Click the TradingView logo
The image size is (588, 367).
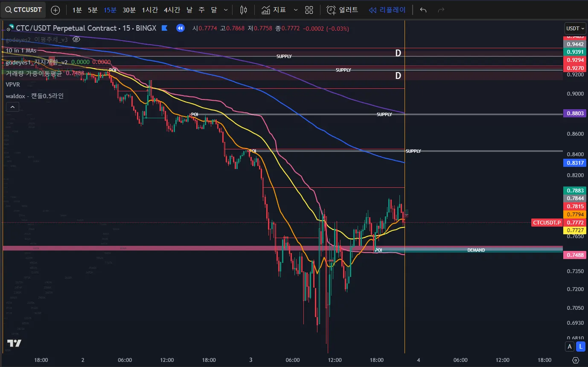[x=14, y=344]
